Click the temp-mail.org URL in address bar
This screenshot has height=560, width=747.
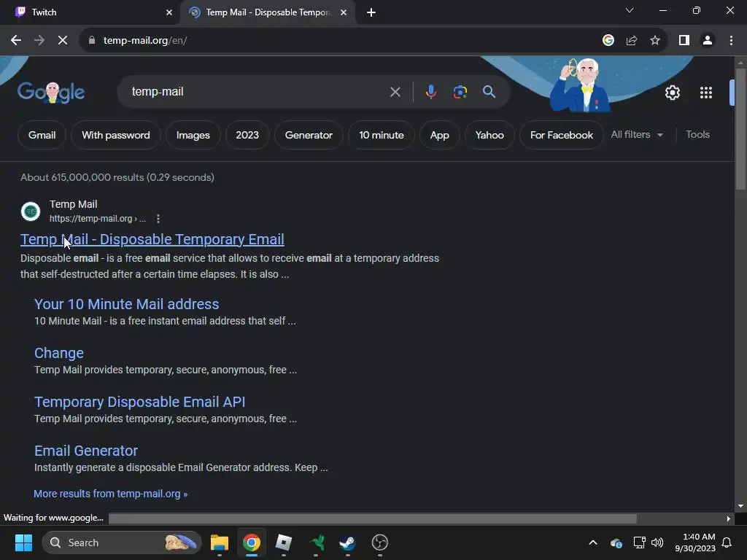point(145,41)
